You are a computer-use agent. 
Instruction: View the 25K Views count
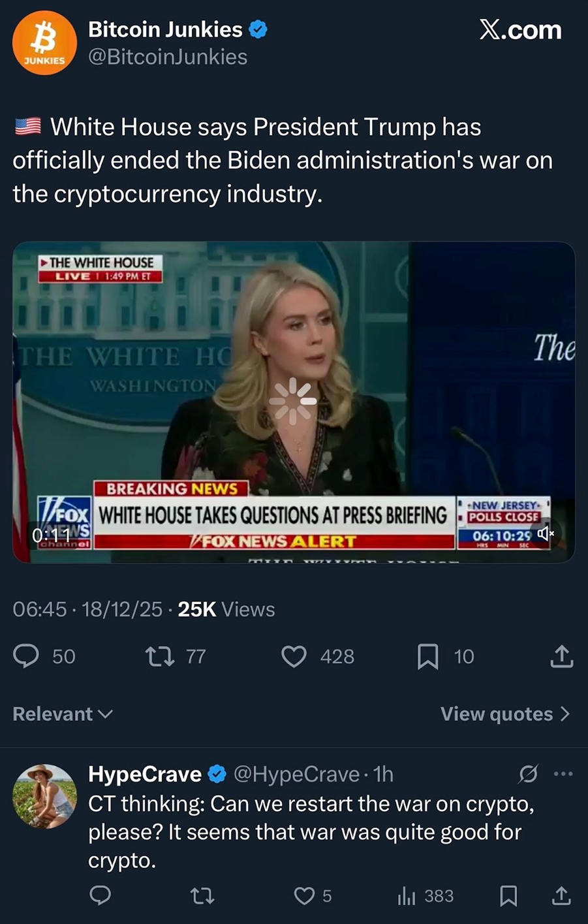[x=226, y=609]
